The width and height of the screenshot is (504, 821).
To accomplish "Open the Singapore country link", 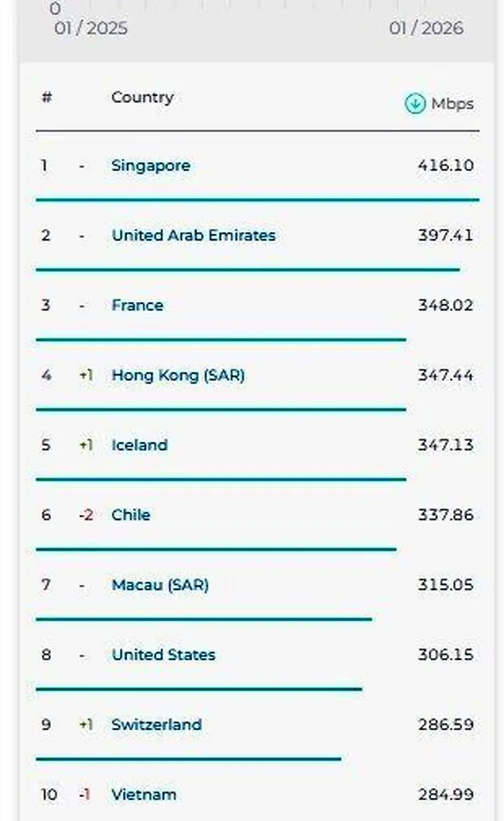I will click(x=151, y=166).
